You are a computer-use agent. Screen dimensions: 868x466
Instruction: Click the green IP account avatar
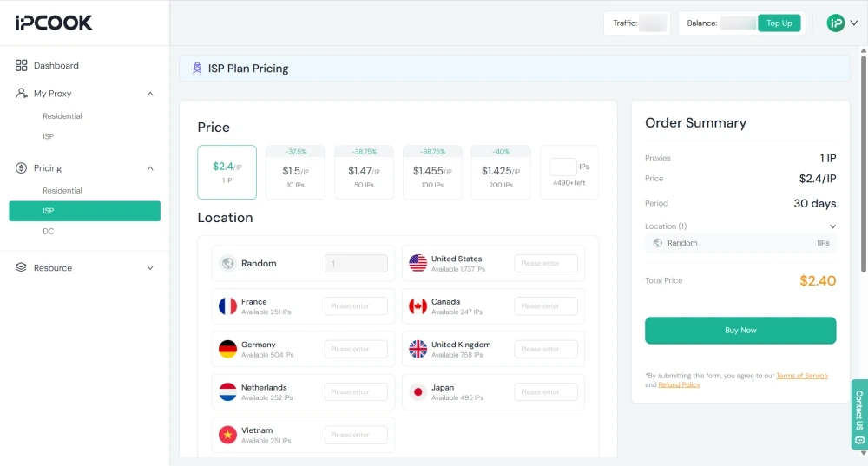coord(835,23)
